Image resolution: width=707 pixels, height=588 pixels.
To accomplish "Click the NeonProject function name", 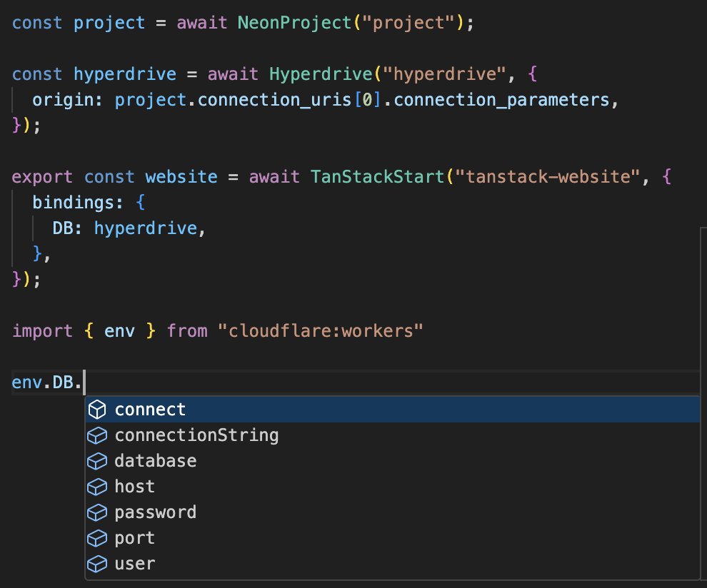I will coord(295,23).
